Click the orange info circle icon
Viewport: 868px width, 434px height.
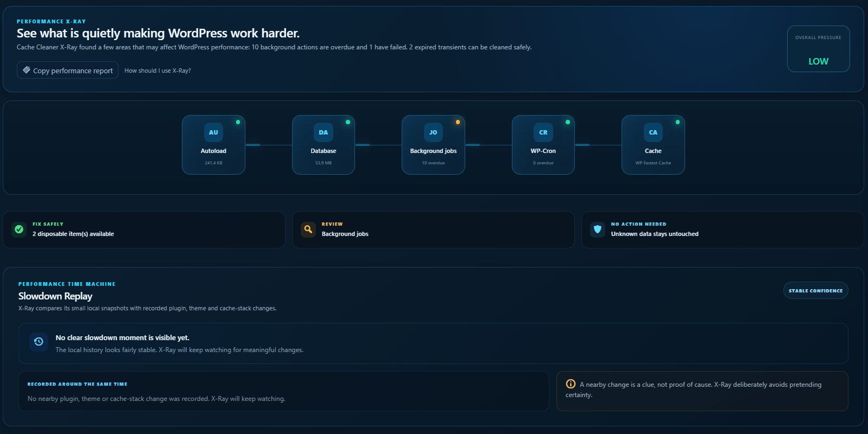[x=571, y=384]
